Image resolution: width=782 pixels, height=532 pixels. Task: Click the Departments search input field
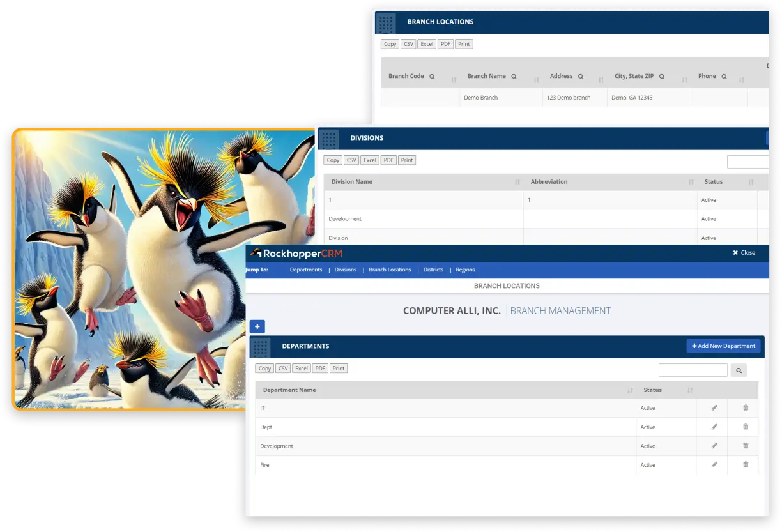pyautogui.click(x=693, y=370)
